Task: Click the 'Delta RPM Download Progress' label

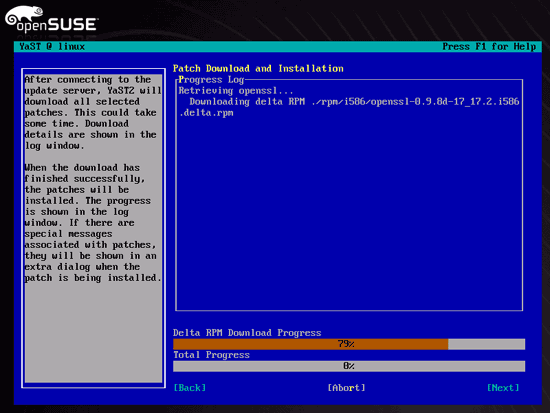Action: coord(247,333)
